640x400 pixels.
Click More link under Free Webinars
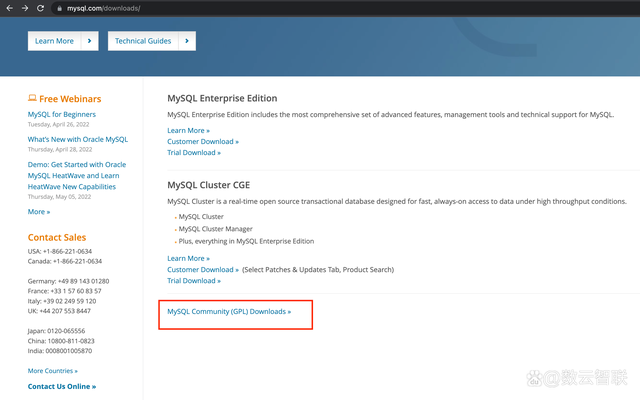point(39,212)
